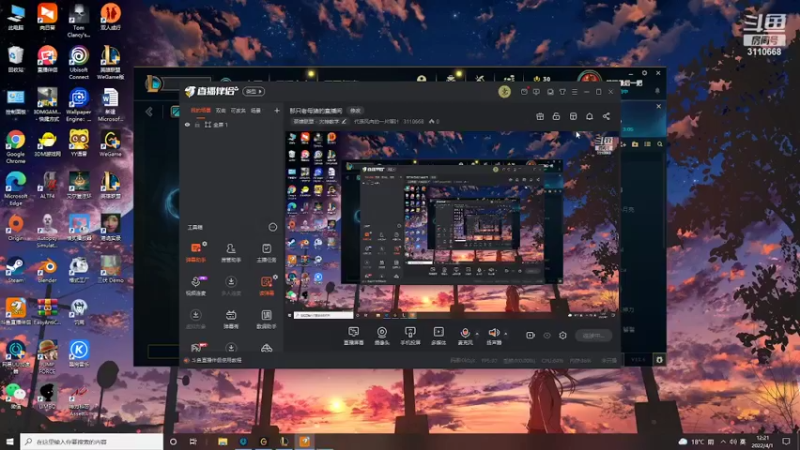Viewport: 800px width, 450px height.
Task: Open the user avatar in streaming title bar
Action: [505, 91]
